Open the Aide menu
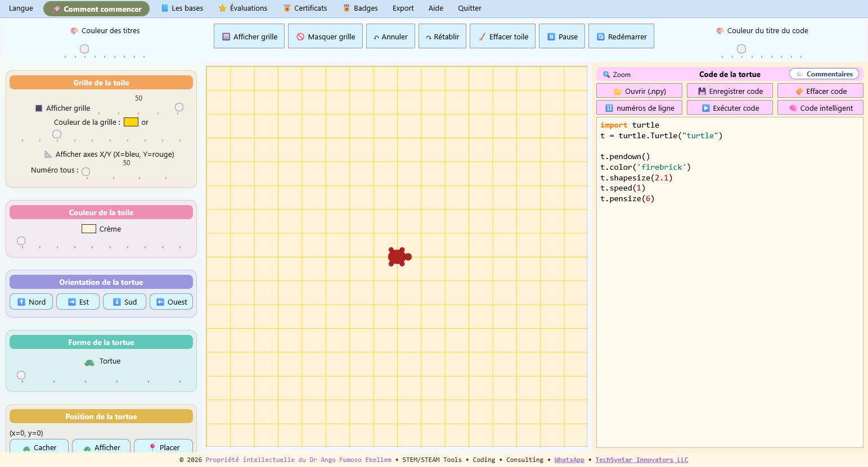This screenshot has height=467, width=868. click(436, 8)
